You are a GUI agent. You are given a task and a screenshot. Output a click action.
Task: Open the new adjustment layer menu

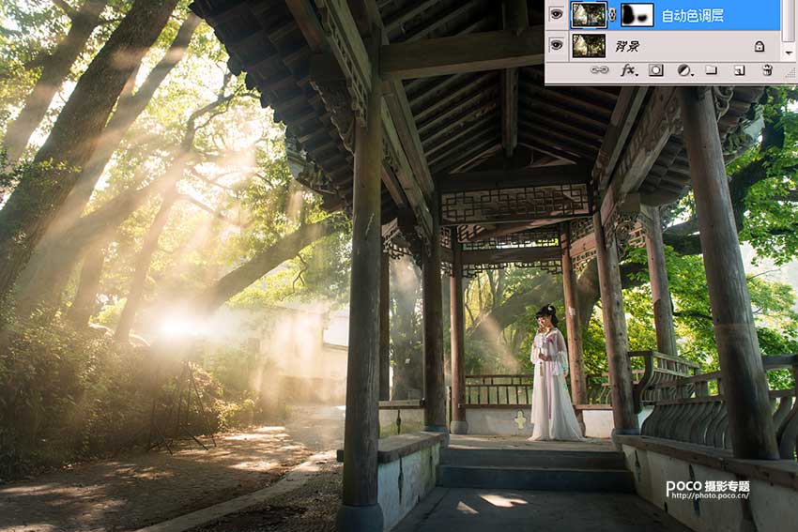[x=684, y=70]
